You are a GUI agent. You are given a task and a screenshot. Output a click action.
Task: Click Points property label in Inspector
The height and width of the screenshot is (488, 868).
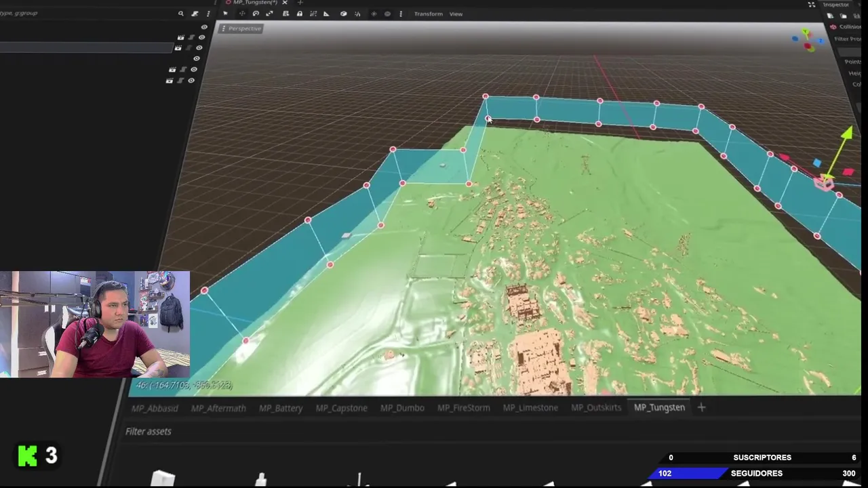coord(852,62)
